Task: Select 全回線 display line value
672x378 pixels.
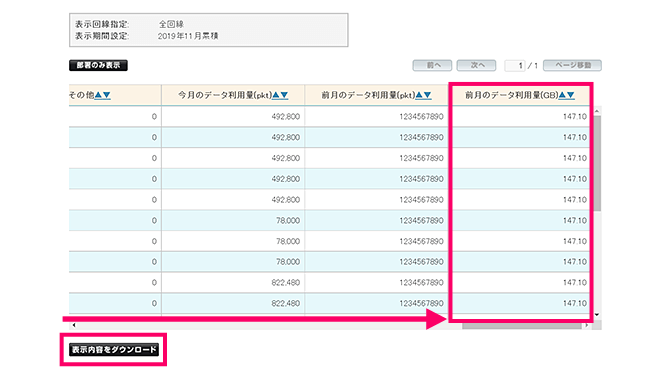Action: (171, 24)
